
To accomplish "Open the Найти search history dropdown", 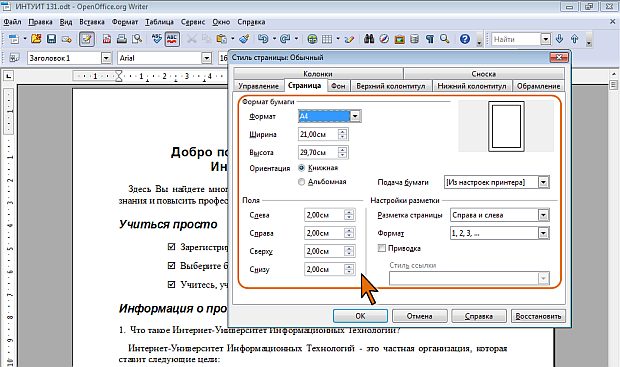I will 546,39.
